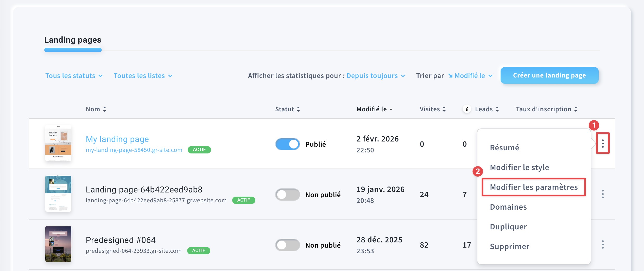Click the Leads info icon
Screen dimensions: 644x271
(x=467, y=109)
